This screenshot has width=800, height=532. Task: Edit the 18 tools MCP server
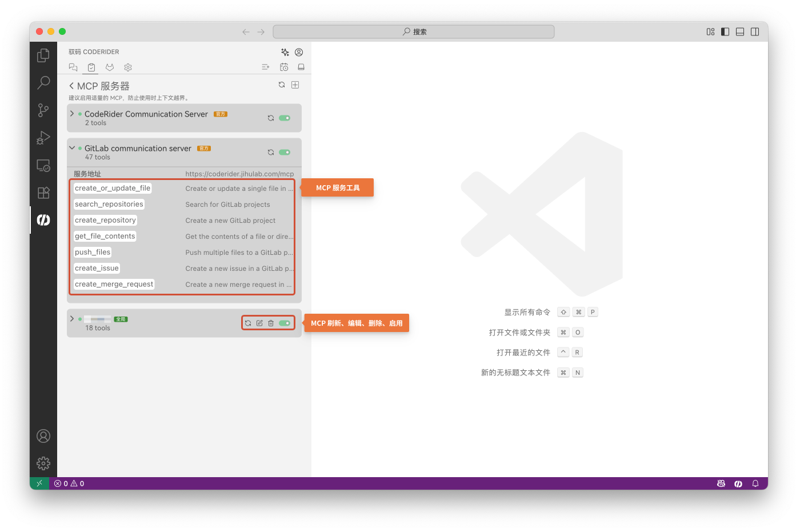(x=259, y=323)
